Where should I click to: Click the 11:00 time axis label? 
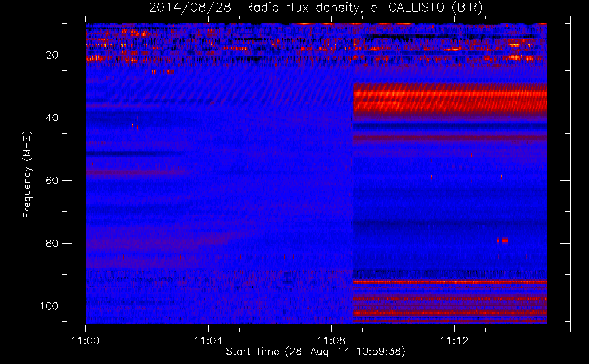pos(85,341)
